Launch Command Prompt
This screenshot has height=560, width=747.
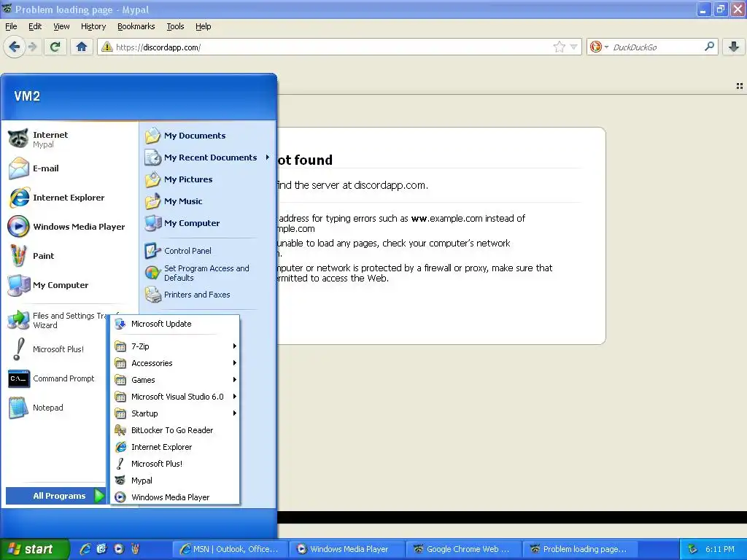click(x=57, y=378)
